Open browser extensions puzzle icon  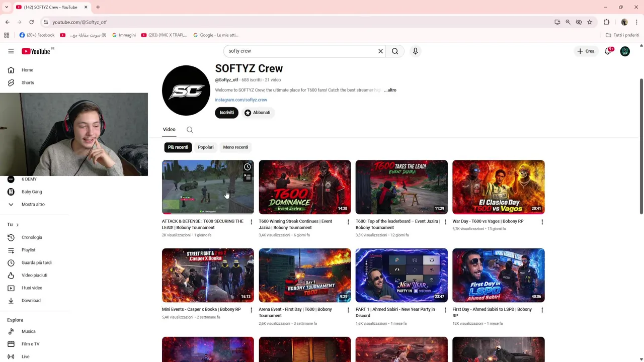coord(607,22)
